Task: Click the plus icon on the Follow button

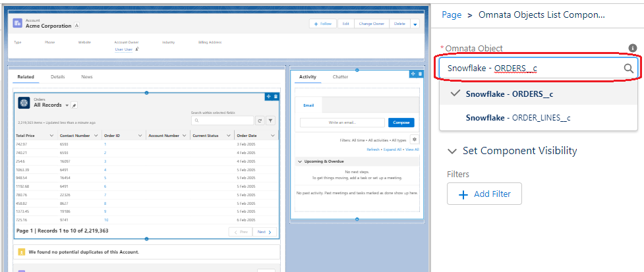Action: (316, 24)
